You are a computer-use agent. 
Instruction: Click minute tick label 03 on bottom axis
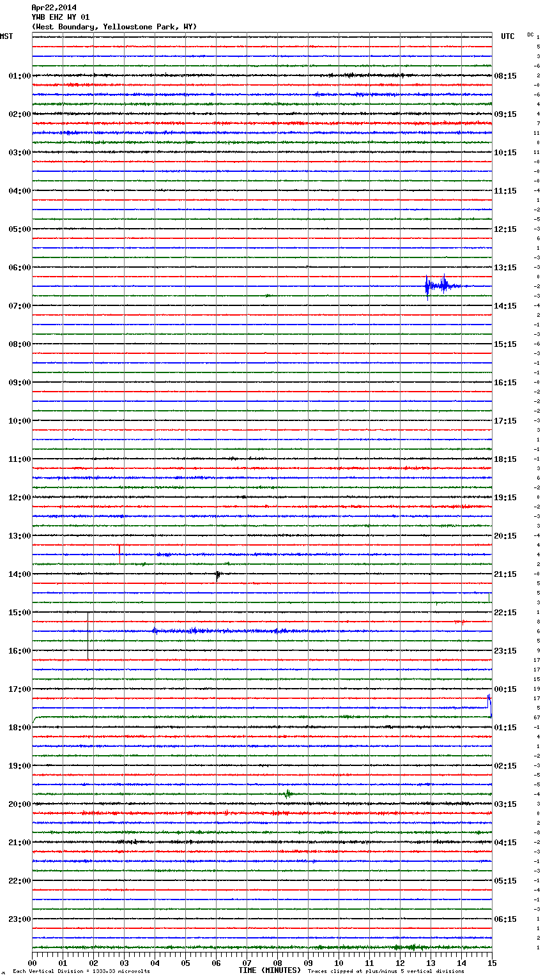coord(124,963)
